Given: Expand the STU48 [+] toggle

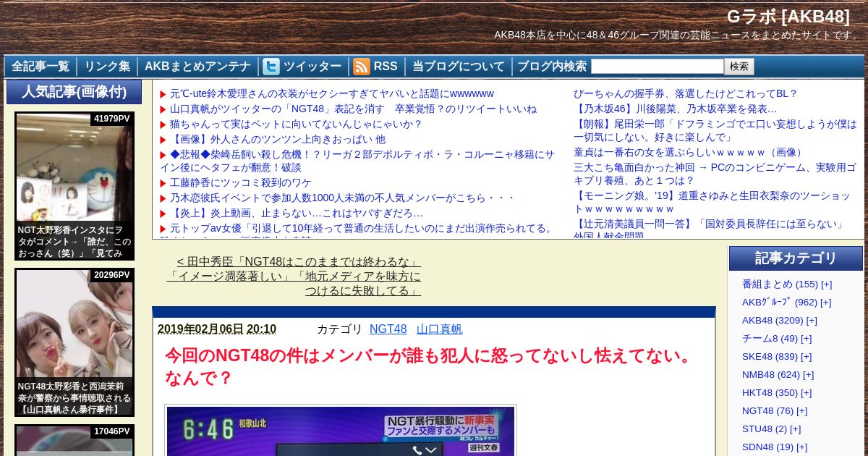Looking at the screenshot, I should tap(796, 429).
